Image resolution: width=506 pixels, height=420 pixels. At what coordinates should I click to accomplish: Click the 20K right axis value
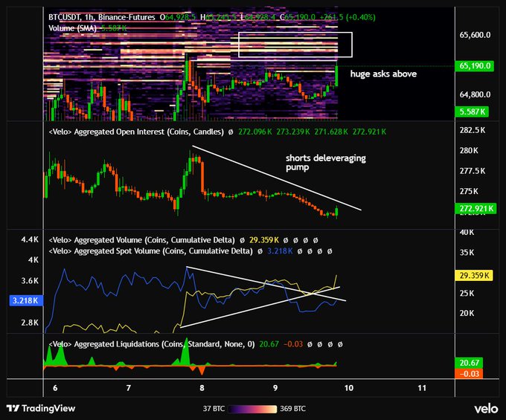point(467,313)
